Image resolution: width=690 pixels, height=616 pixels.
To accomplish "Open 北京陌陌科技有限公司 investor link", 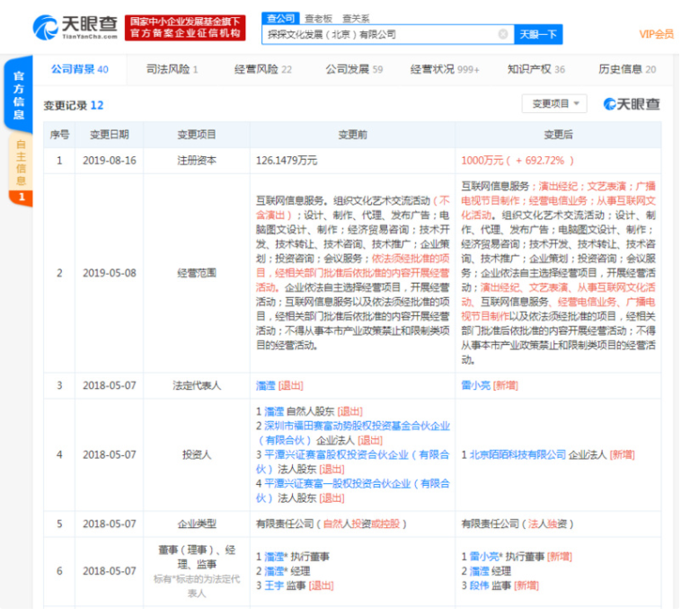I will (x=515, y=455).
